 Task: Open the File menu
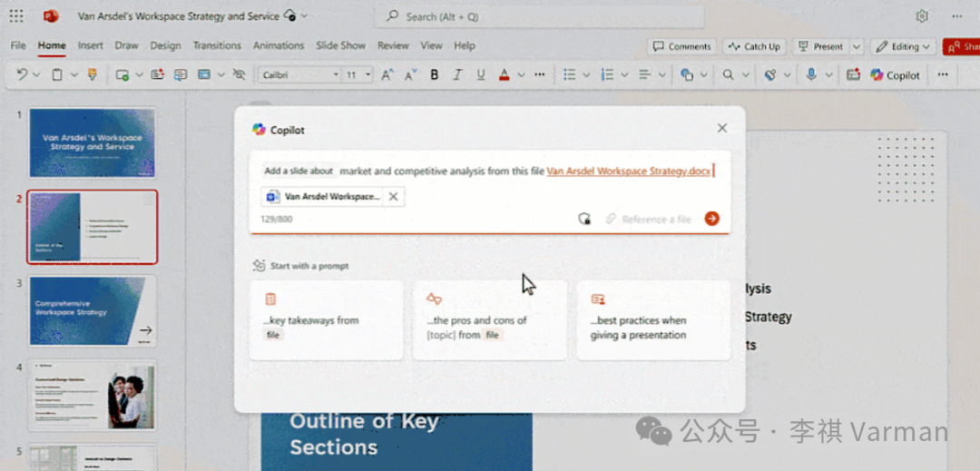[x=18, y=45]
